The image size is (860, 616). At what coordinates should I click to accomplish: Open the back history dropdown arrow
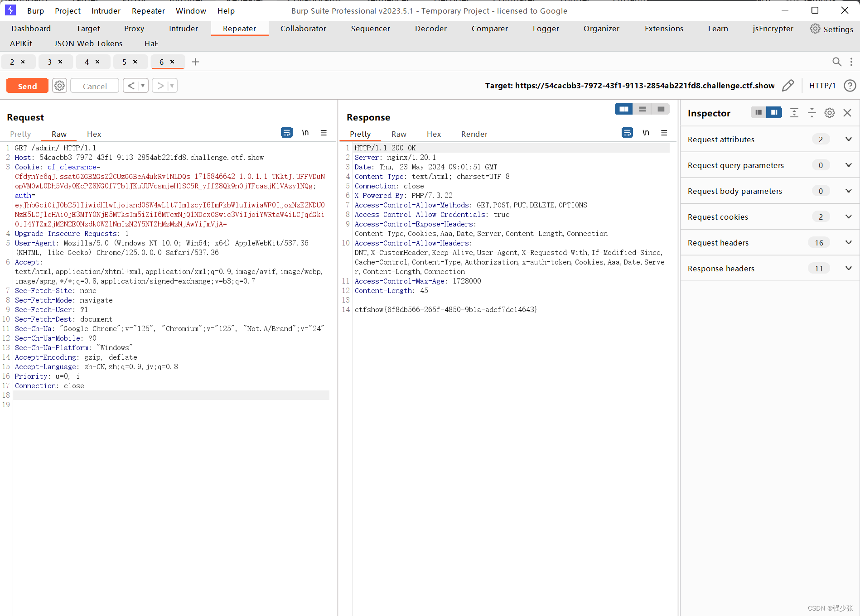click(x=143, y=86)
